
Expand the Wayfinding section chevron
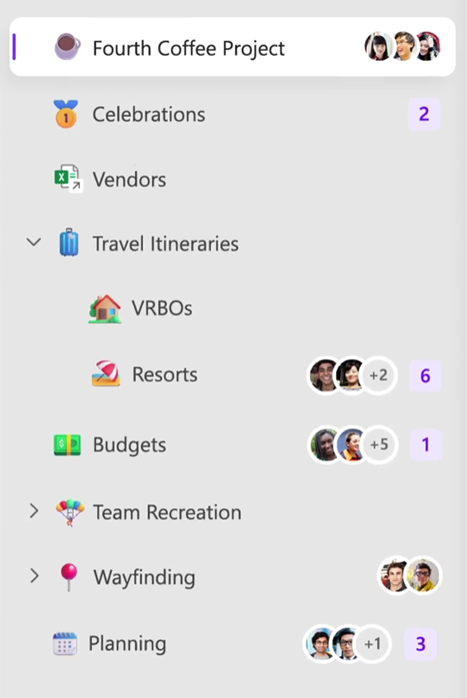[x=34, y=576]
